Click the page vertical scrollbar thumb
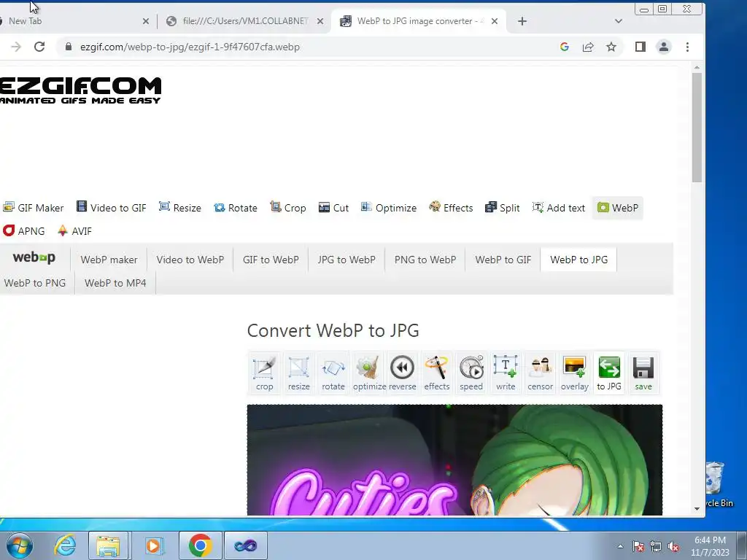 697,127
